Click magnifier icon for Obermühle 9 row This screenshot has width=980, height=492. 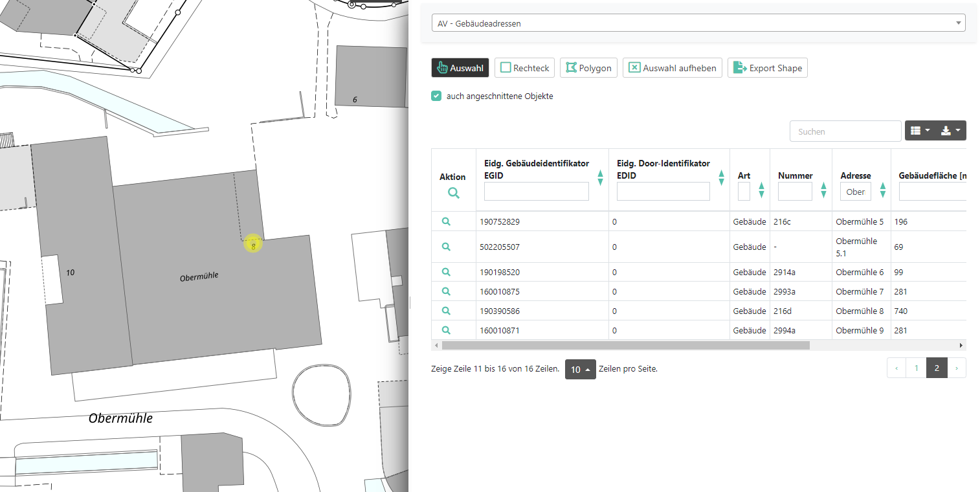click(446, 330)
